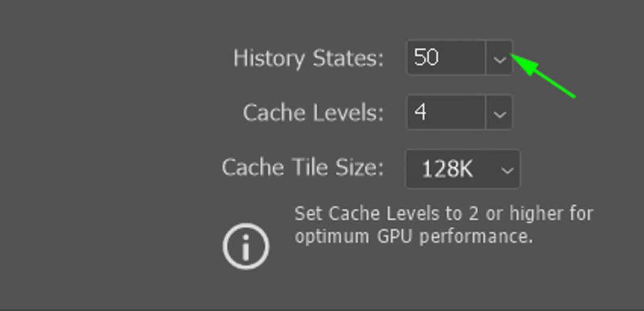
Task: Click the chevron next to value 50
Action: [x=499, y=58]
